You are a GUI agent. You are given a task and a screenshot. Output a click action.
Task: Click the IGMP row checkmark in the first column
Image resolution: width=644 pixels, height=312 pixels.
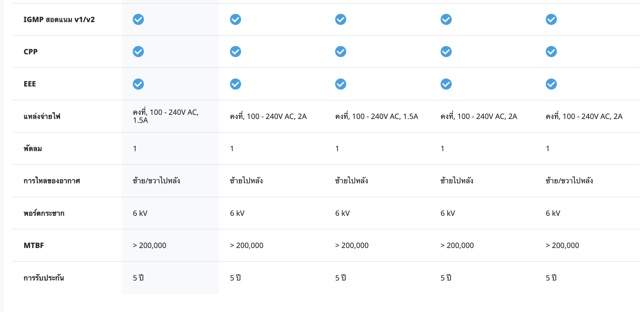138,19
